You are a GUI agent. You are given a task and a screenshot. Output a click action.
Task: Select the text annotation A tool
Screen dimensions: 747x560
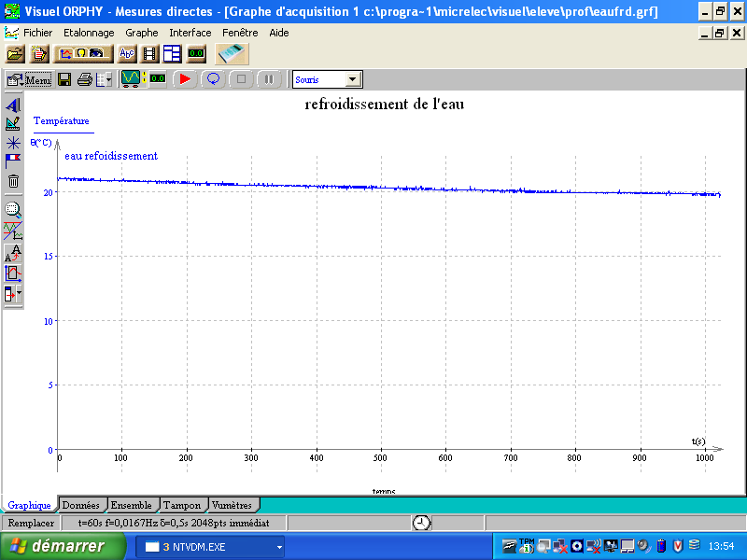(x=13, y=105)
